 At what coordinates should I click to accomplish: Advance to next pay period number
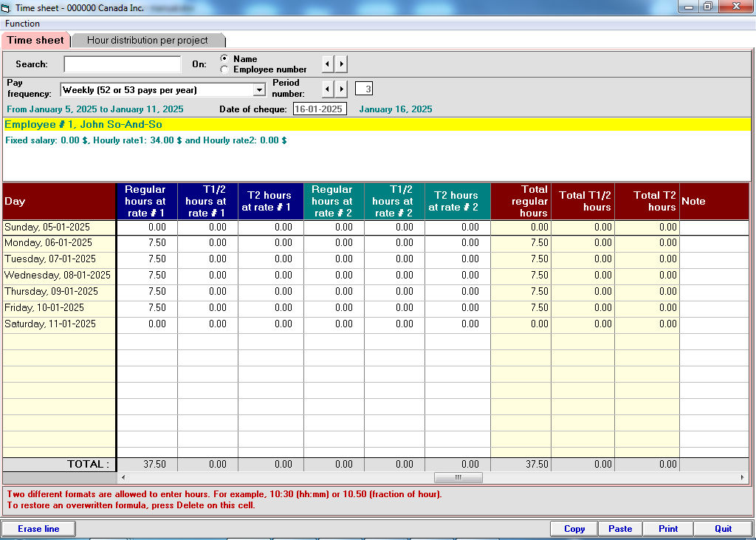(341, 89)
